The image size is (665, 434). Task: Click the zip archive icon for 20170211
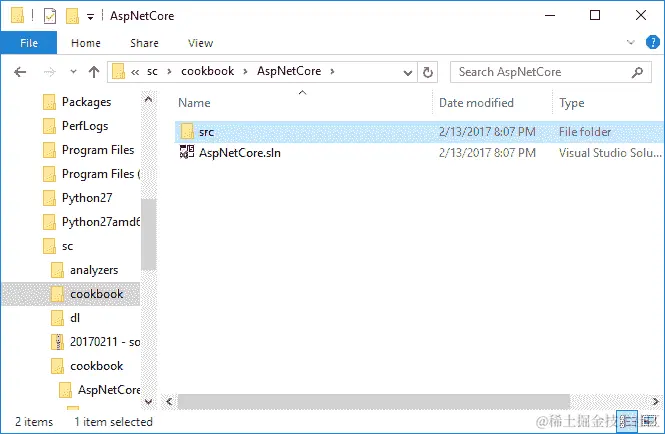[x=57, y=342]
